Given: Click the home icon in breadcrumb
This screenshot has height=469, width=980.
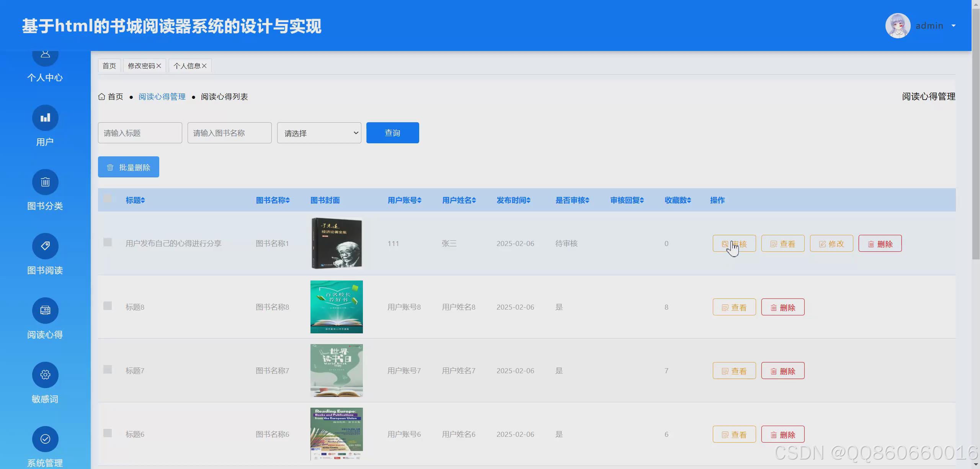Looking at the screenshot, I should pos(101,97).
